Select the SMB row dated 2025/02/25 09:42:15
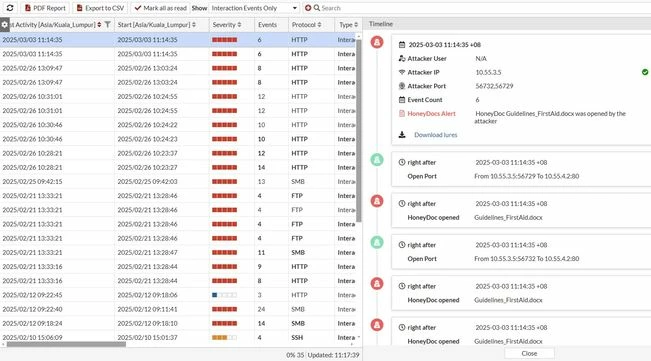This screenshot has width=651, height=361. (x=178, y=182)
